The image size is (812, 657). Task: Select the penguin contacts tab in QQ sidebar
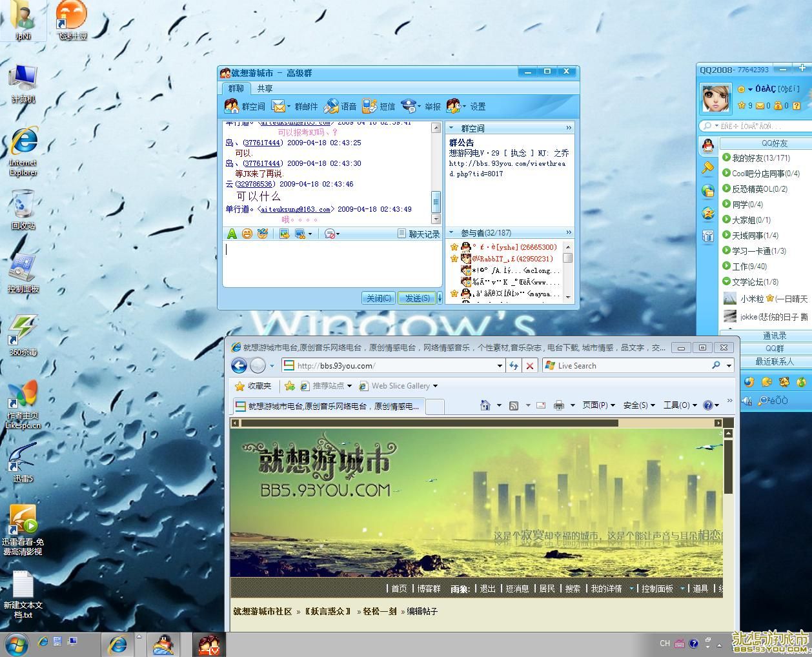(x=708, y=146)
